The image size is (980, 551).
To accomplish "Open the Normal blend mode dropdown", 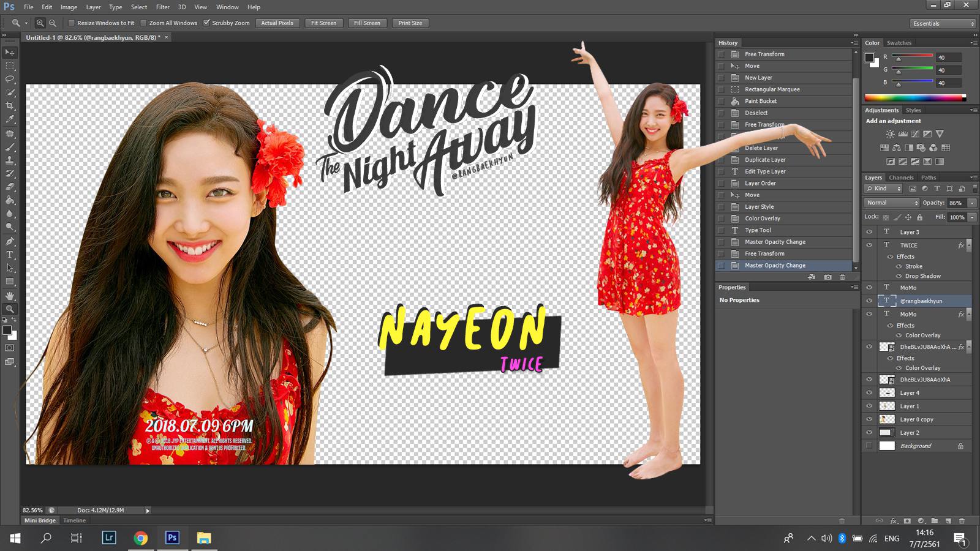I will click(x=892, y=203).
